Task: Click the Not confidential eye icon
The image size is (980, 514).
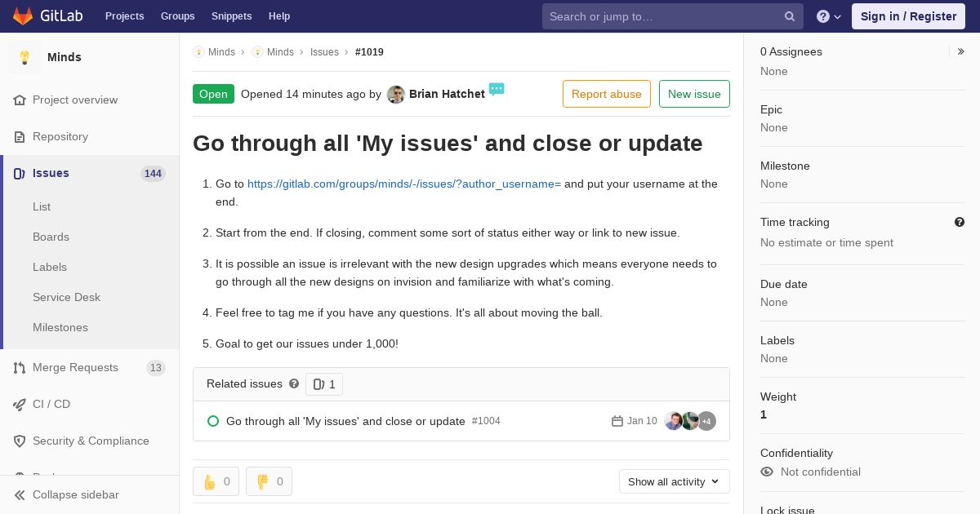Action: (767, 472)
